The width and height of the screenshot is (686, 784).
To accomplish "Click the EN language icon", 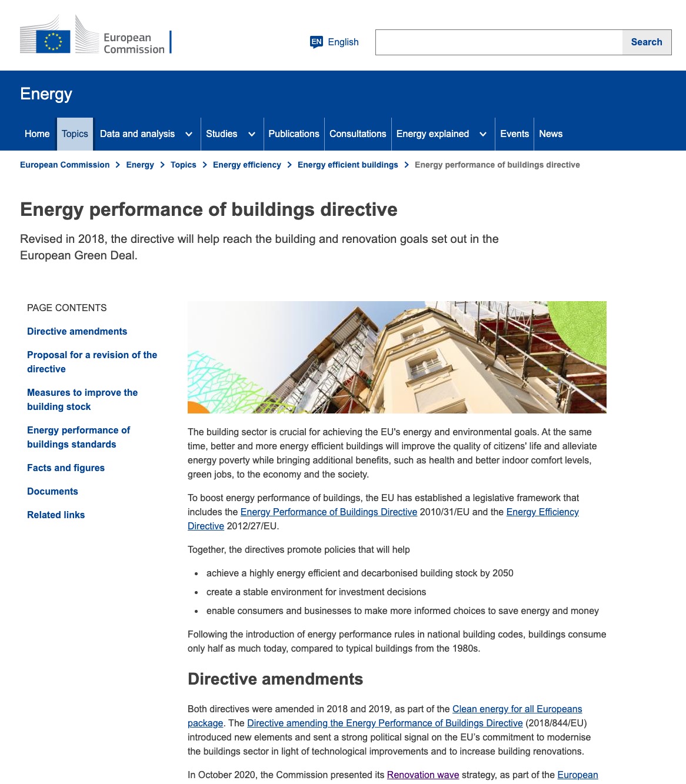I will pyautogui.click(x=317, y=42).
